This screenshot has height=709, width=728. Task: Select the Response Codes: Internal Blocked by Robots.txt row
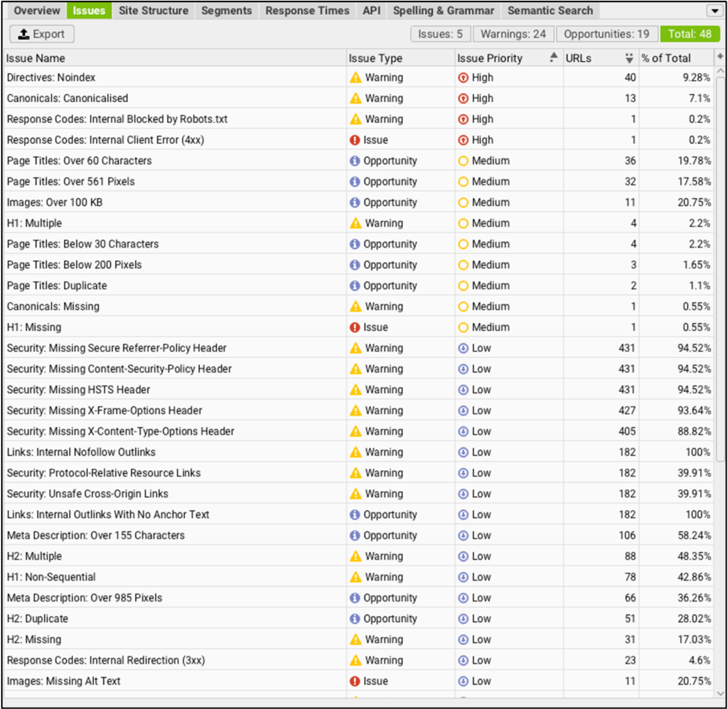click(x=359, y=119)
